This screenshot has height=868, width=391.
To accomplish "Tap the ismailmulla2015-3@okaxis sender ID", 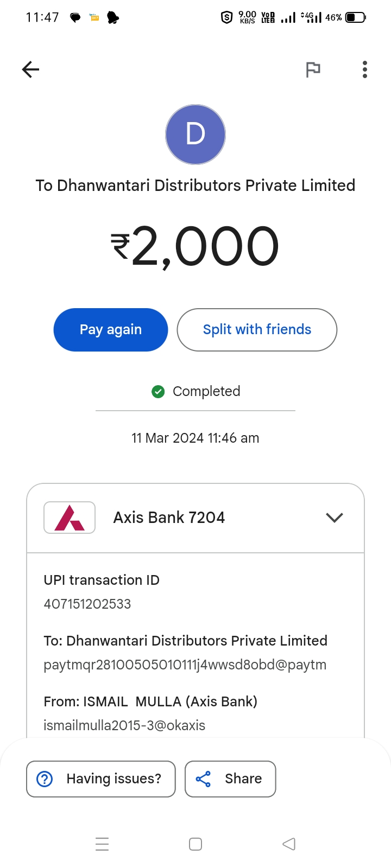I will (x=124, y=725).
